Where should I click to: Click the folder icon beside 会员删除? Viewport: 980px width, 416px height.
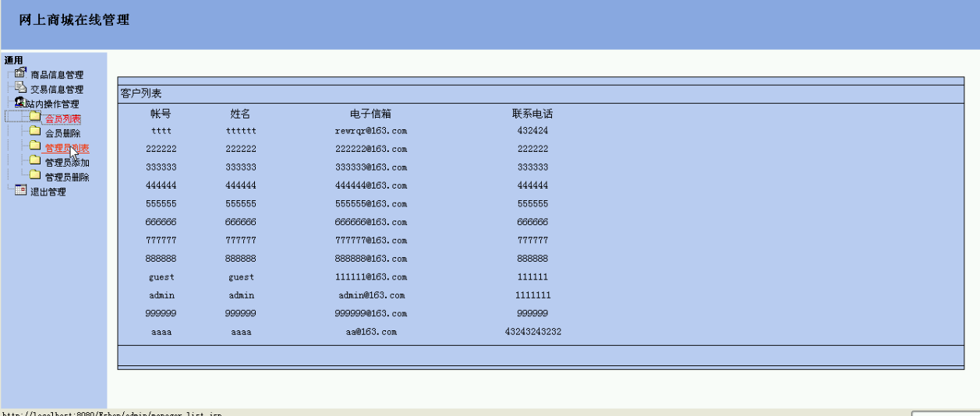coord(35,132)
